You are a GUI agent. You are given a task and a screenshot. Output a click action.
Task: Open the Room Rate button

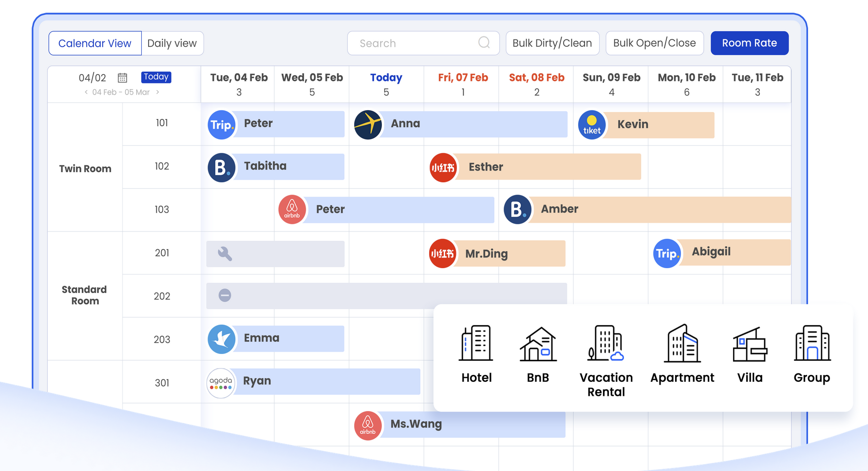tap(749, 43)
